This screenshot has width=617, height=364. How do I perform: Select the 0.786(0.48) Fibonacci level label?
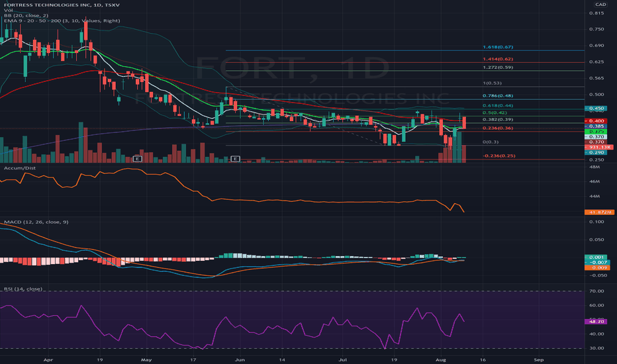[498, 95]
